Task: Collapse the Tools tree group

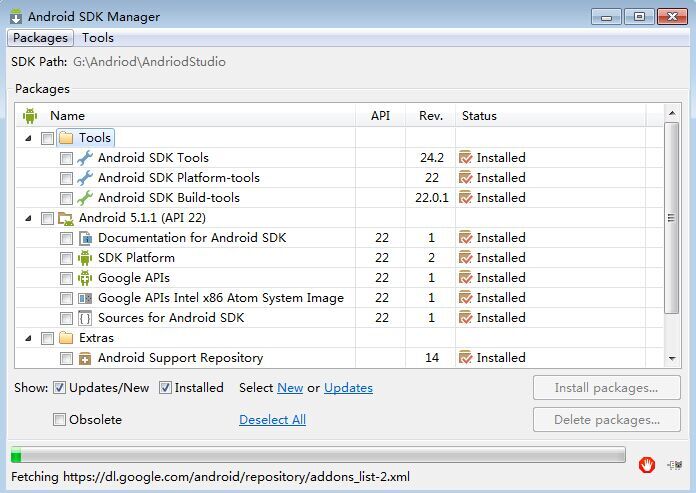Action: point(28,138)
